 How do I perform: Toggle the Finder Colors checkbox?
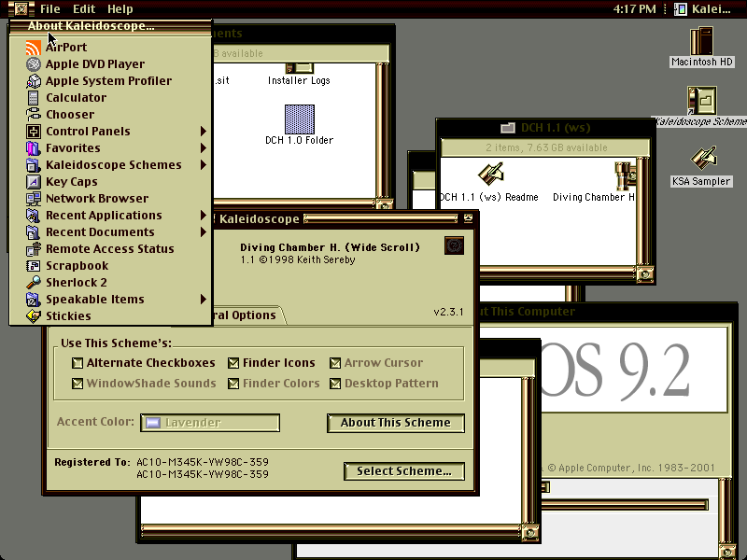[x=233, y=384]
